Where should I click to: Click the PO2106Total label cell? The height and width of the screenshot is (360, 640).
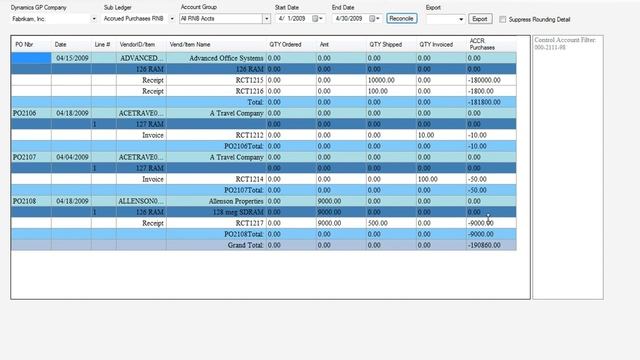coord(216,147)
